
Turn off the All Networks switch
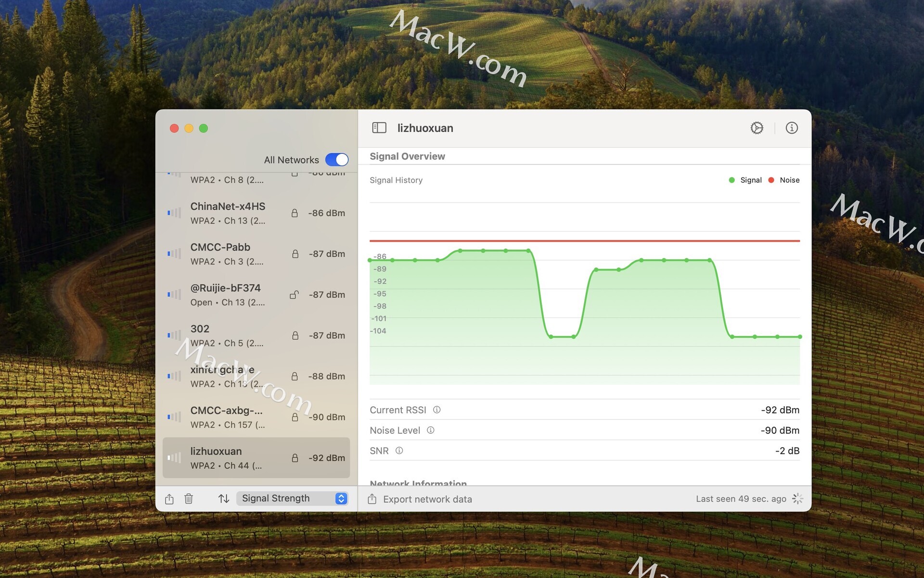pos(337,160)
